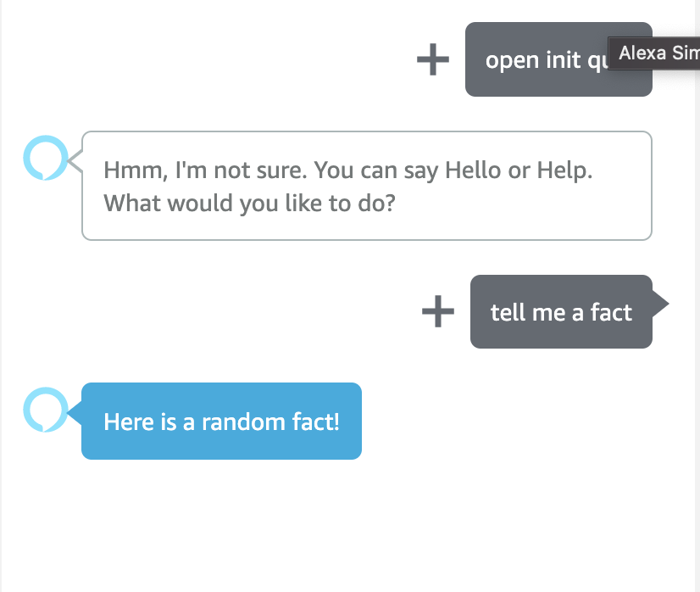Click the word "Hello" in the Alexa response
This screenshot has height=592, width=700.
[473, 170]
